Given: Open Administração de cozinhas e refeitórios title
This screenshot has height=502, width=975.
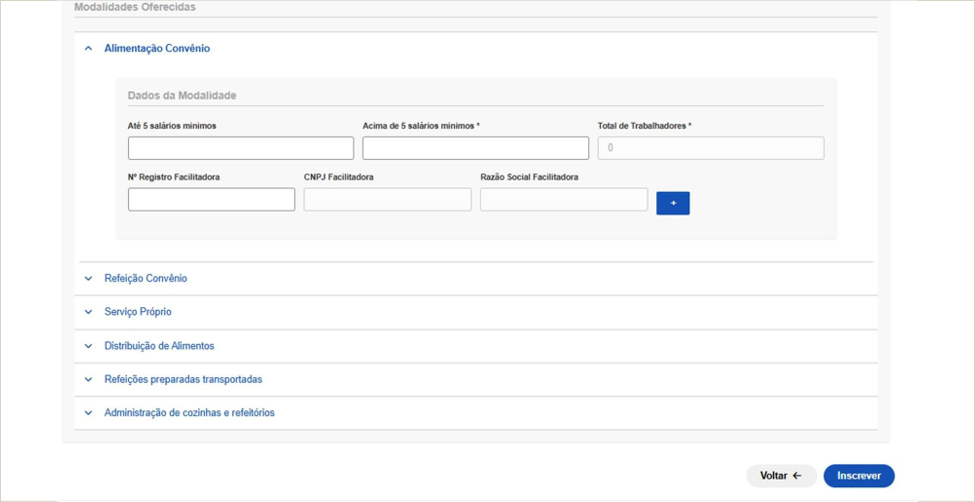Looking at the screenshot, I should (190, 413).
